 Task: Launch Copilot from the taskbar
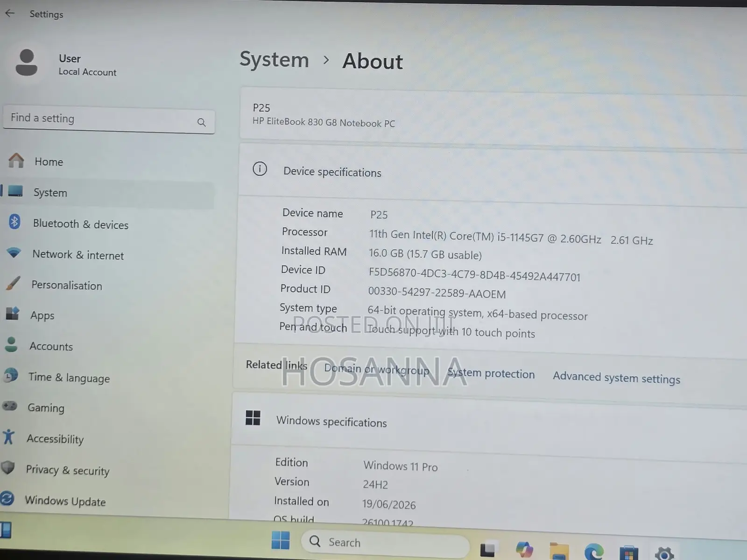(524, 550)
